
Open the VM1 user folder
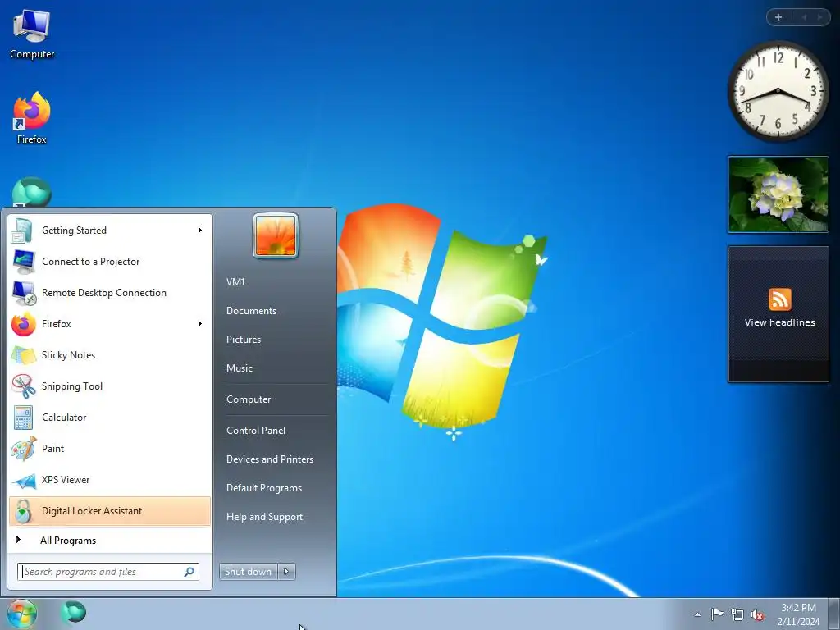coord(235,282)
